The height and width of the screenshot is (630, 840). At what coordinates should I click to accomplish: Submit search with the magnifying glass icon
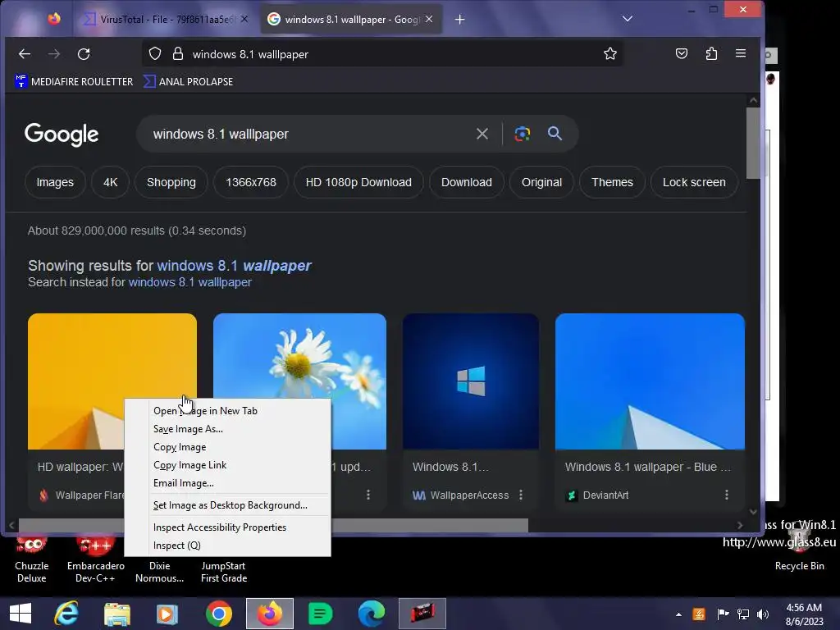555,134
